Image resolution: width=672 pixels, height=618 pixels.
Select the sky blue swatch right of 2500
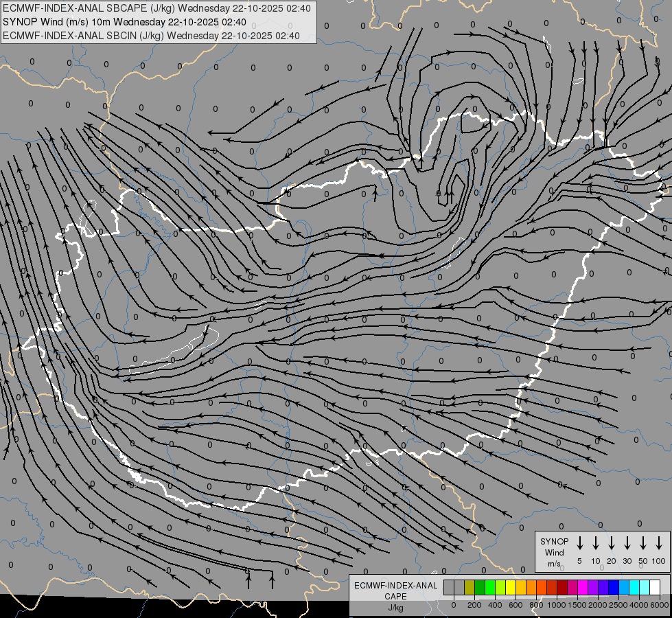coord(625,587)
